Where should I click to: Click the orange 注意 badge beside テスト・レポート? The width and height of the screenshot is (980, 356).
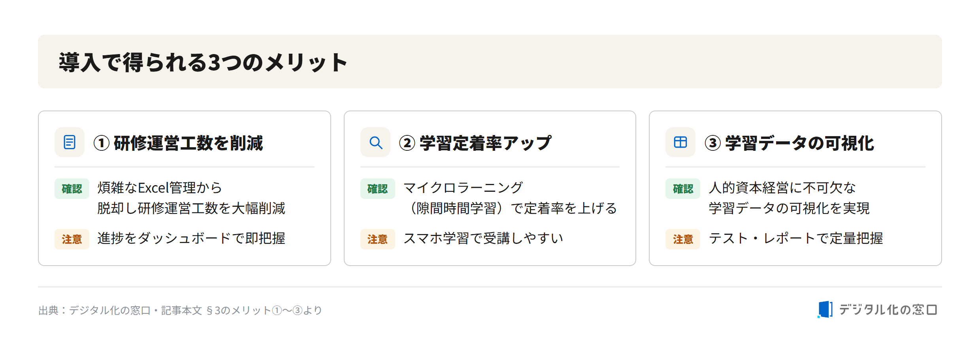(x=683, y=239)
